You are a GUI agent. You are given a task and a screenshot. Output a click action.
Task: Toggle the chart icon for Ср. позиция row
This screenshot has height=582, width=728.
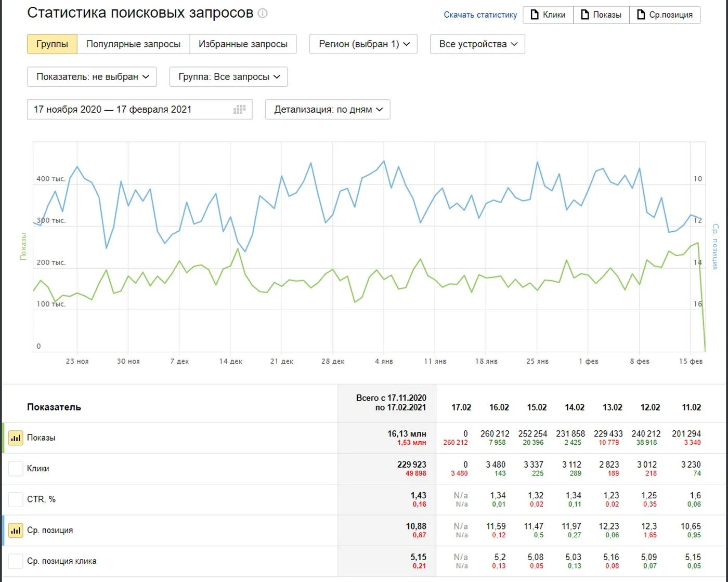point(16,531)
